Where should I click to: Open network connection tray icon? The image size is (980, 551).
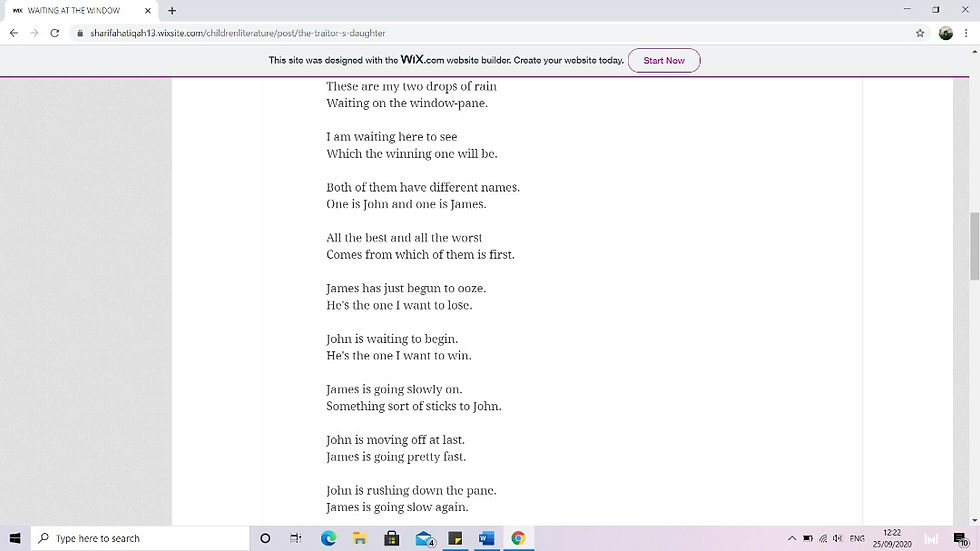point(822,538)
